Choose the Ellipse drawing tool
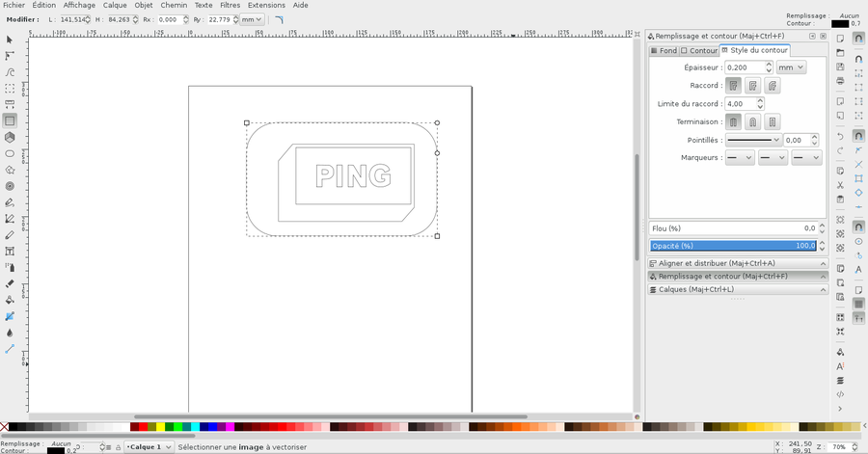The image size is (868, 454). 10,153
